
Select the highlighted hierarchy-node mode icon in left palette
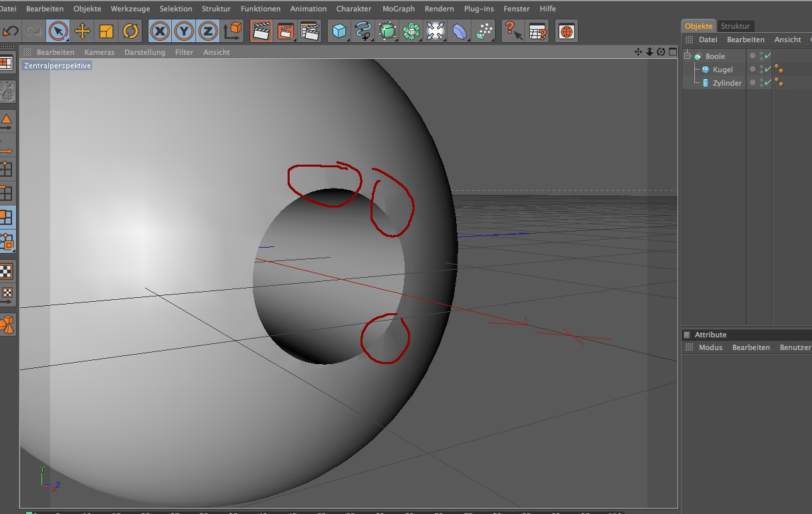click(x=7, y=241)
